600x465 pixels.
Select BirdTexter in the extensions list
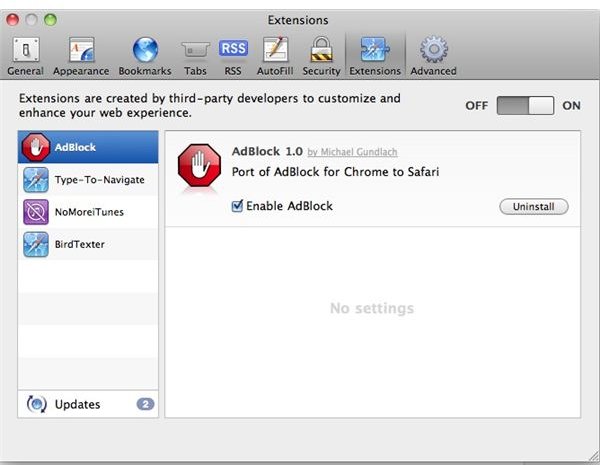coord(88,244)
